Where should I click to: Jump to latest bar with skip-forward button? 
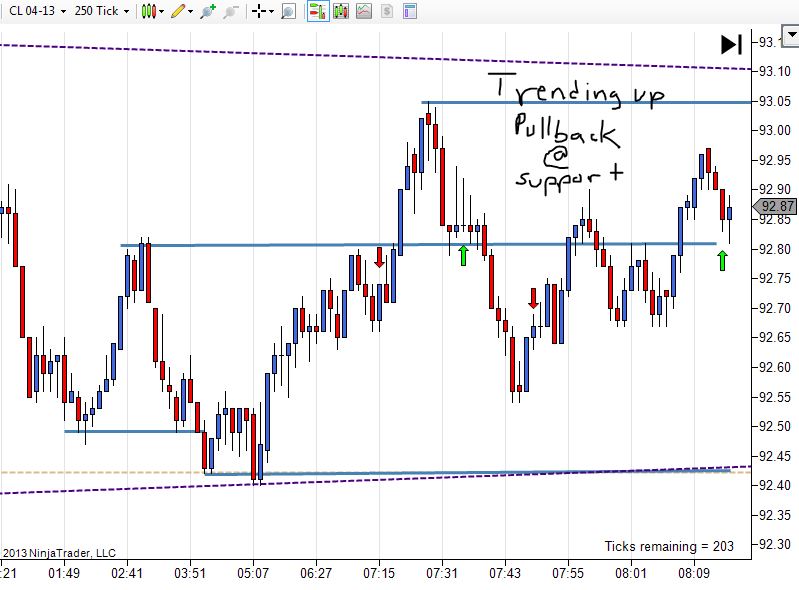731,44
